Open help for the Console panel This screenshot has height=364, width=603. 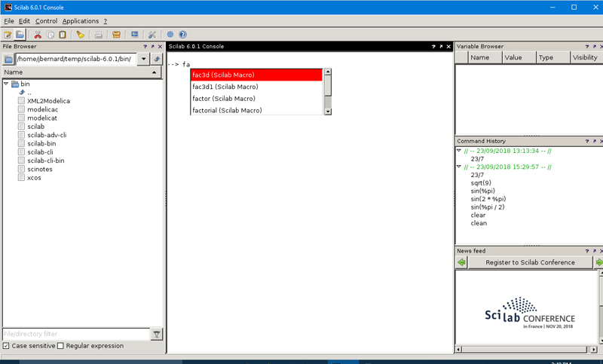coord(433,47)
